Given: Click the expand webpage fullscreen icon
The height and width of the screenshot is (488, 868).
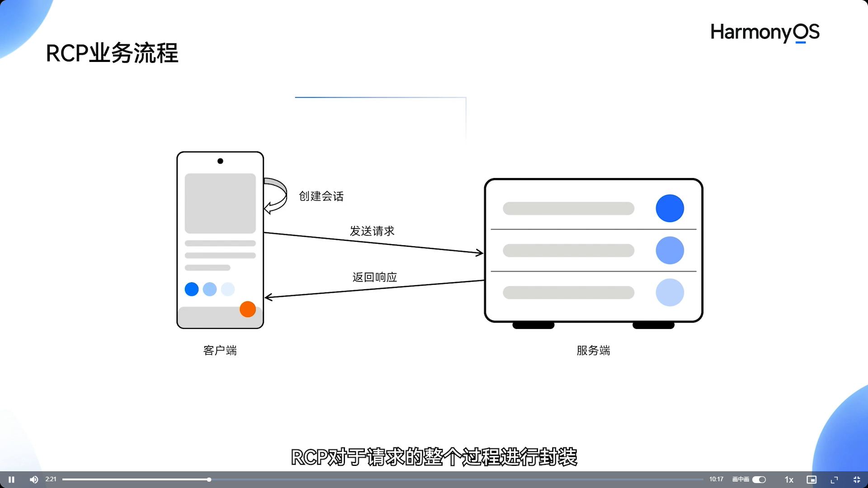Looking at the screenshot, I should point(834,479).
